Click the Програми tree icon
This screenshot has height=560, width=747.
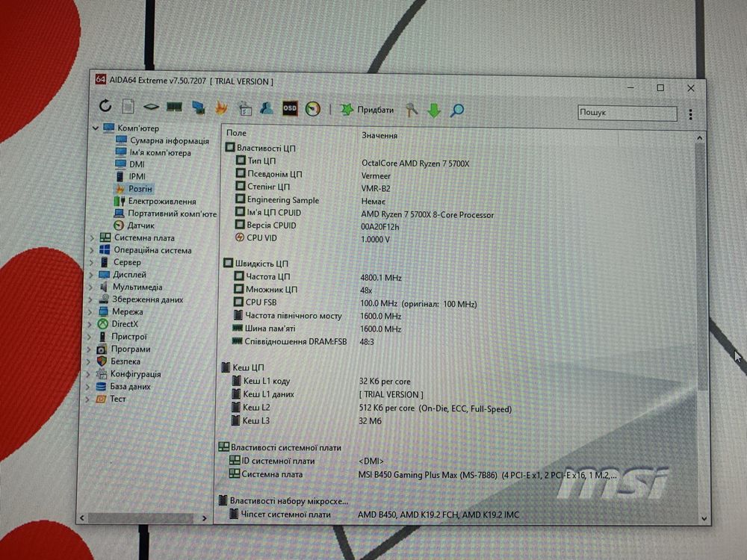click(102, 349)
